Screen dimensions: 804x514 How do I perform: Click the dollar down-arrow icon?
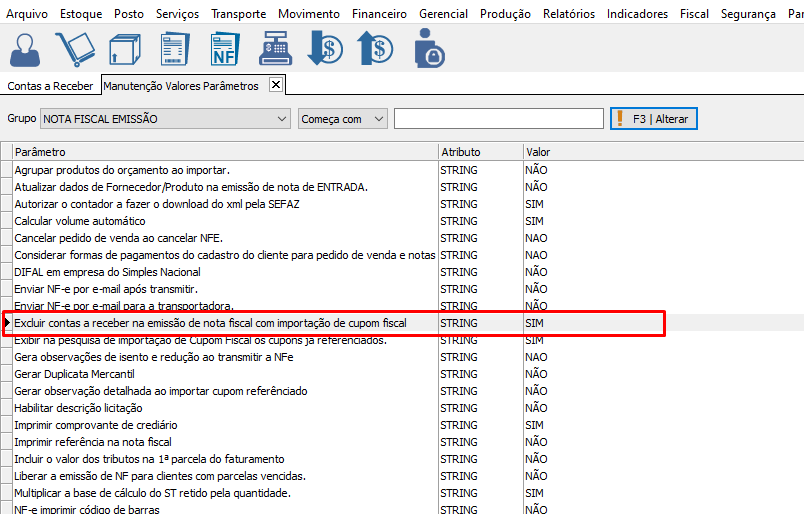point(325,48)
